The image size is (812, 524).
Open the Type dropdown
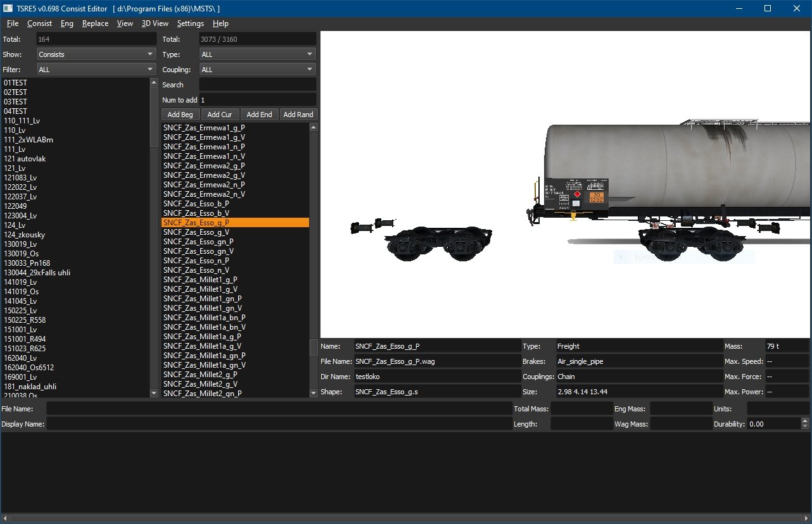257,54
